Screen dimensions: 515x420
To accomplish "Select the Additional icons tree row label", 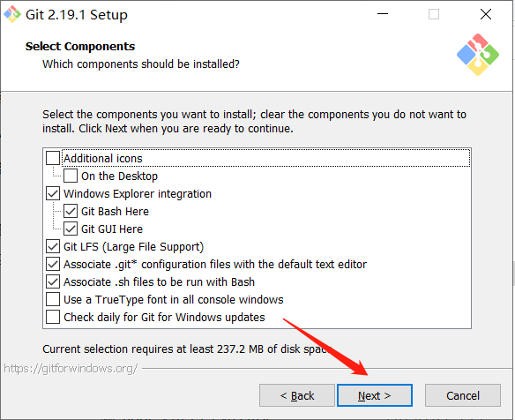I will tap(103, 159).
